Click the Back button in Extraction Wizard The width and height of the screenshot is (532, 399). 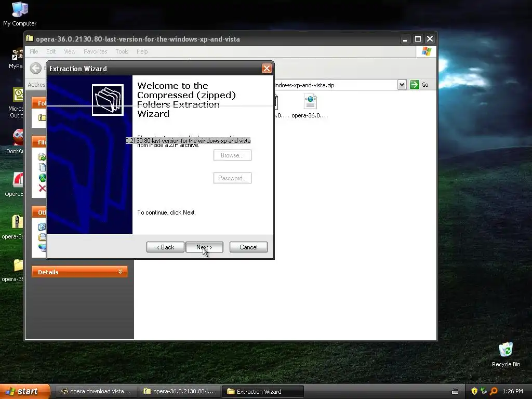(165, 247)
